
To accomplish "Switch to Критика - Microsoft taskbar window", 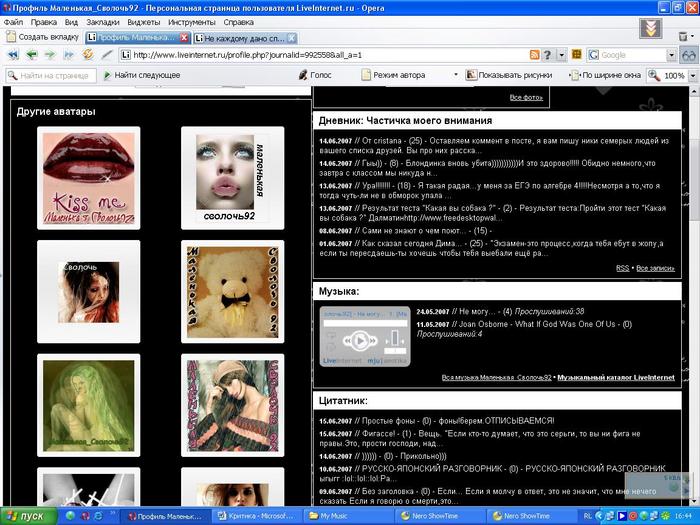I will pos(255,516).
